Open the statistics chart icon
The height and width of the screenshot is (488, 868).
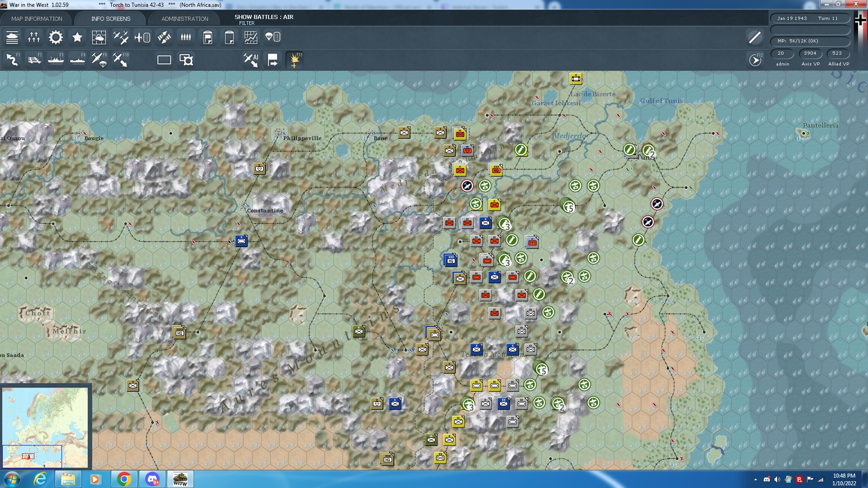click(251, 37)
